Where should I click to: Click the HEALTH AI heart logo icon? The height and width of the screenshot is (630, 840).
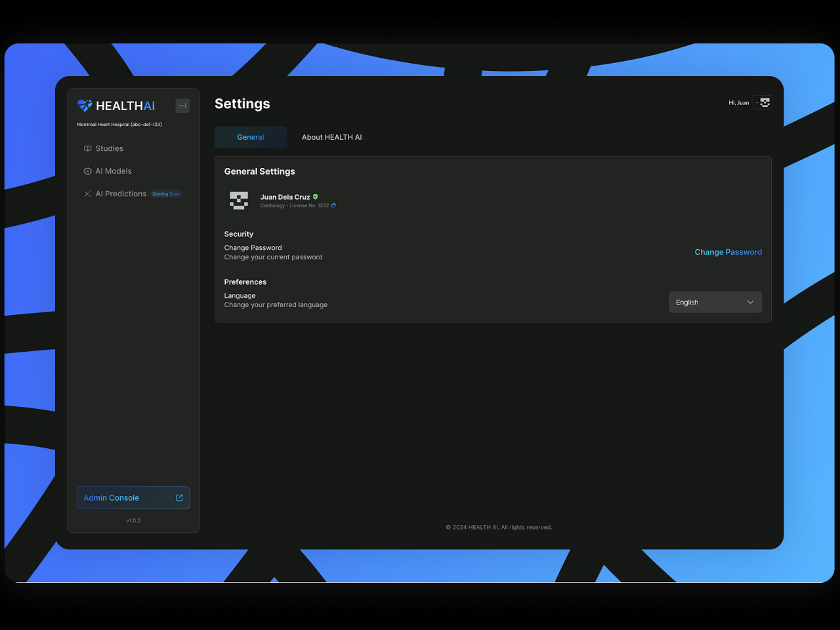(85, 105)
